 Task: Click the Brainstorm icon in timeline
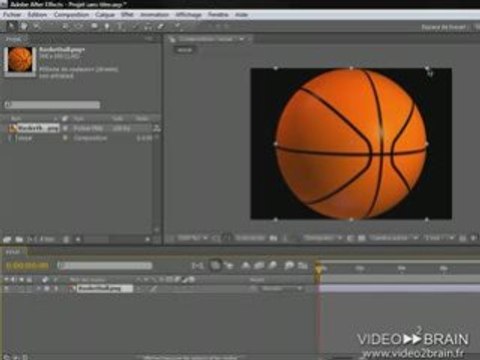point(289,265)
